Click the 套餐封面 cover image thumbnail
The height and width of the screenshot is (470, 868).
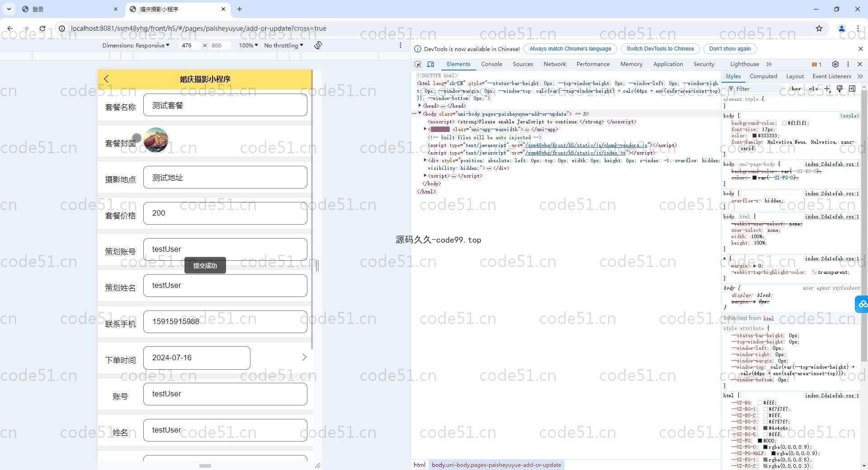[x=156, y=140]
